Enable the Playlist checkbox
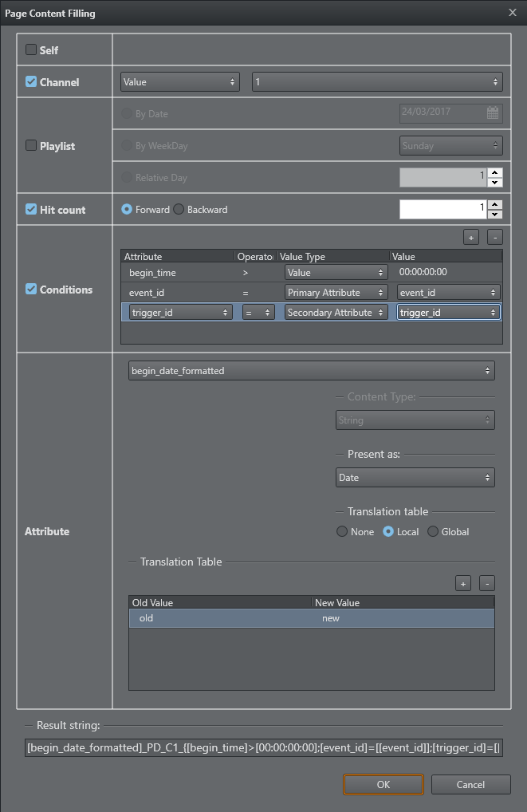The width and height of the screenshot is (527, 812). (31, 145)
